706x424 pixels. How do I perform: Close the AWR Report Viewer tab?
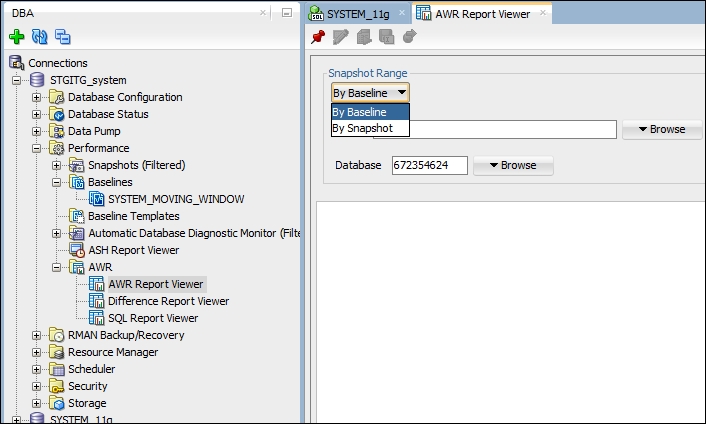click(x=543, y=13)
